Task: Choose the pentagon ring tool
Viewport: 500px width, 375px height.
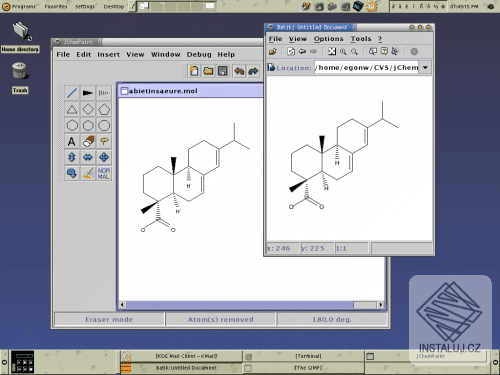Action: pos(104,109)
